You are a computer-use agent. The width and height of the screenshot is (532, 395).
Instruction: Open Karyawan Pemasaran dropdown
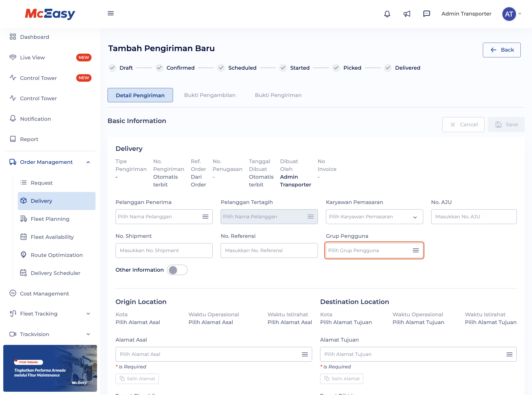[x=374, y=217]
